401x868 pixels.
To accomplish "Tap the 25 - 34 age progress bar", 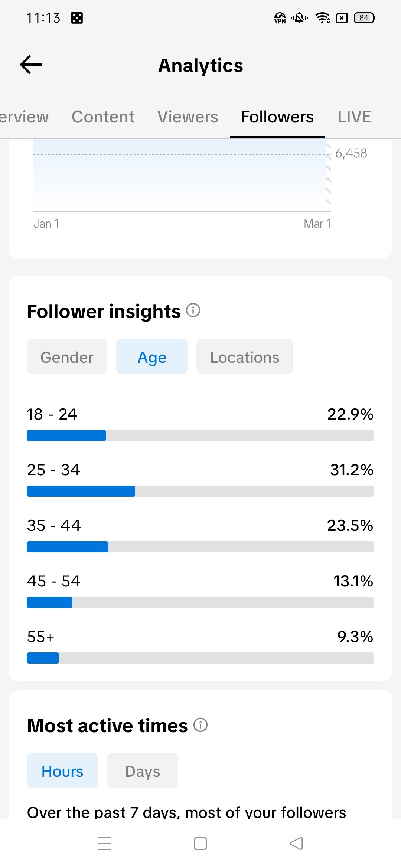I will [200, 491].
